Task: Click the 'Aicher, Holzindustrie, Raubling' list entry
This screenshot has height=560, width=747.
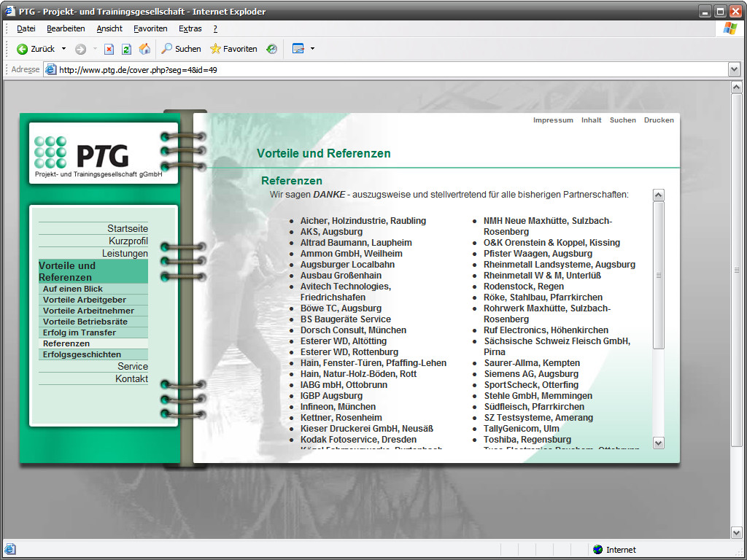Action: point(363,220)
